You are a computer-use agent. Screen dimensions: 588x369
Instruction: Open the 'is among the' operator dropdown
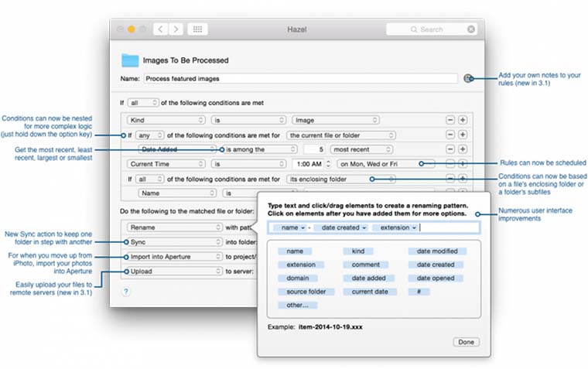pos(260,149)
